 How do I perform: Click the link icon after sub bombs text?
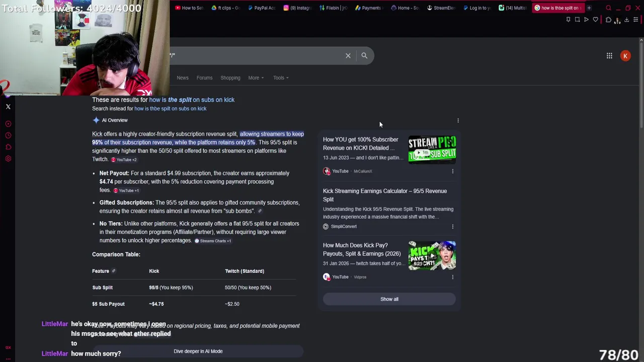point(260,211)
